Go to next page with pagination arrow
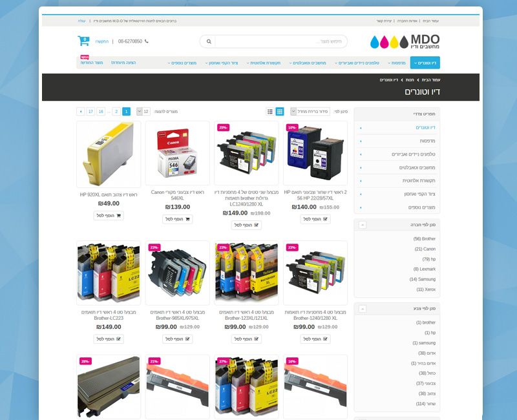517x420 pixels. tap(80, 111)
